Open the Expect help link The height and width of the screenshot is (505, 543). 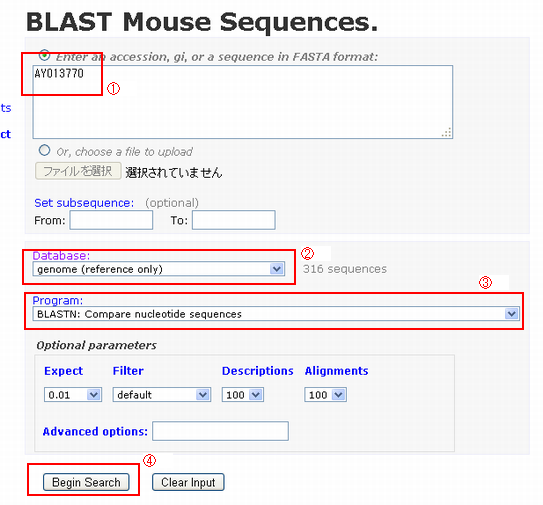click(63, 371)
